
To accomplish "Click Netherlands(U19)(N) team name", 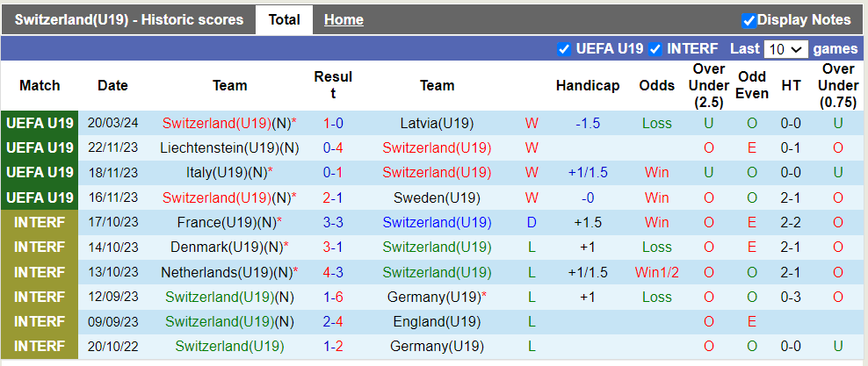I will (x=228, y=272).
